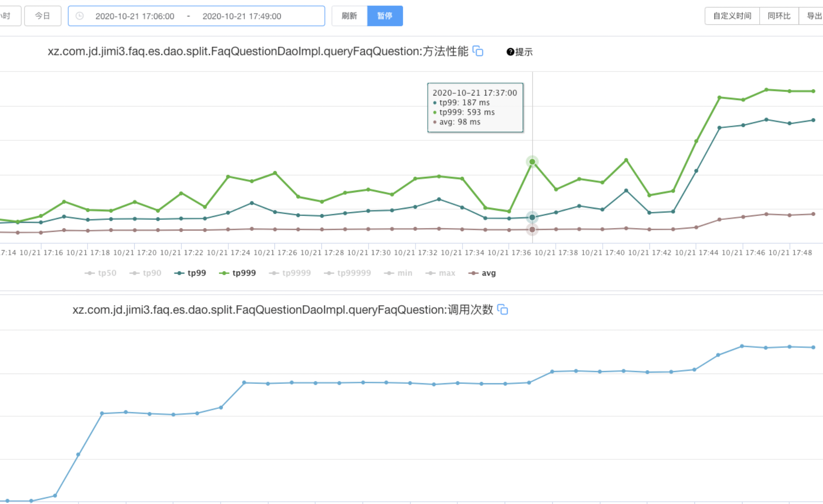
Task: Click the 提示 question mark icon
Action: tap(510, 52)
